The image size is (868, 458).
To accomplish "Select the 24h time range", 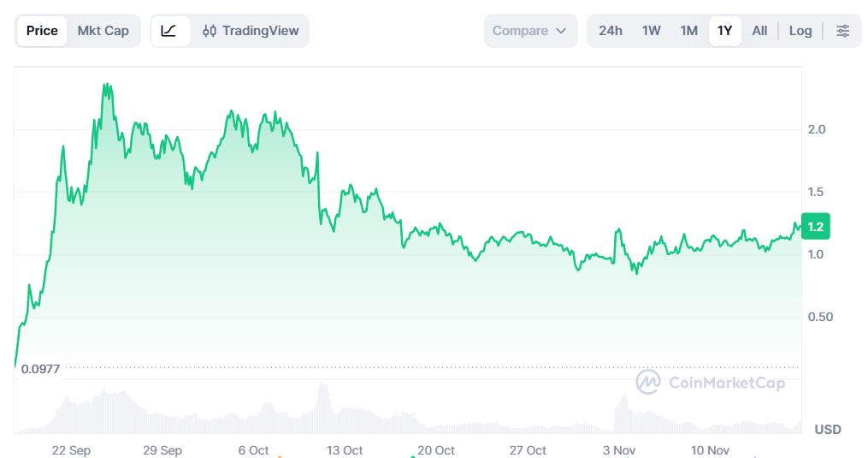I will (x=611, y=31).
